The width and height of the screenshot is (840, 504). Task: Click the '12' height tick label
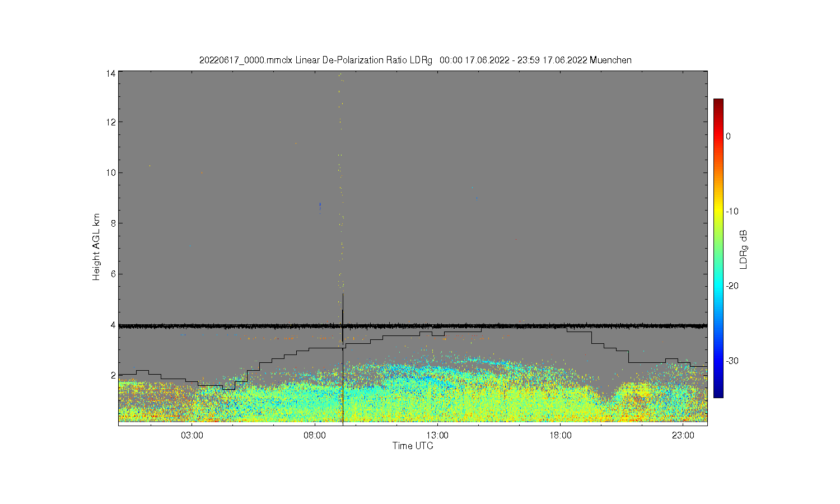tap(111, 122)
